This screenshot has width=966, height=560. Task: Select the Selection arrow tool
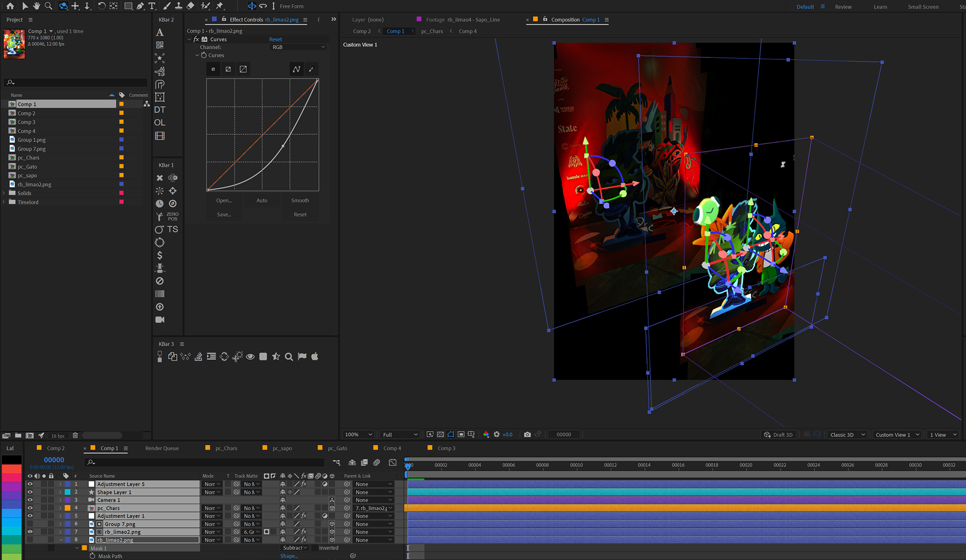[25, 6]
